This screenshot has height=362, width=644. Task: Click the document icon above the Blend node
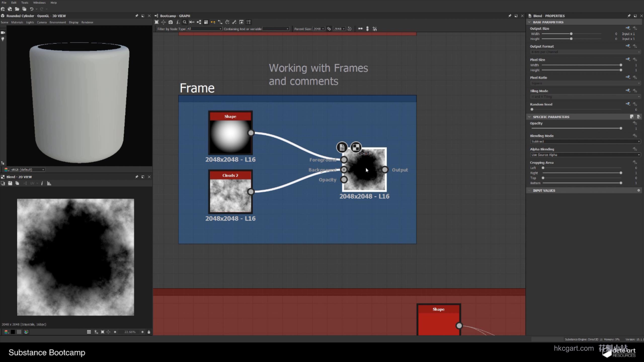coord(342,147)
